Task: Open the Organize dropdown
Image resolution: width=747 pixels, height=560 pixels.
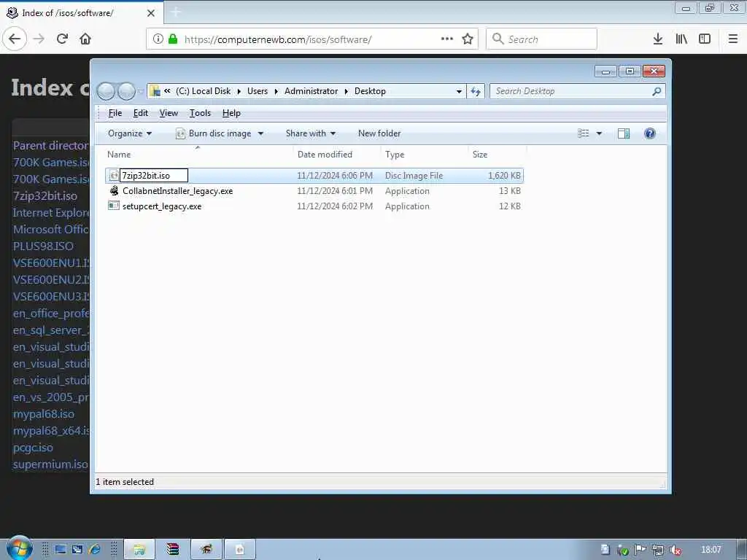Action: click(x=130, y=133)
